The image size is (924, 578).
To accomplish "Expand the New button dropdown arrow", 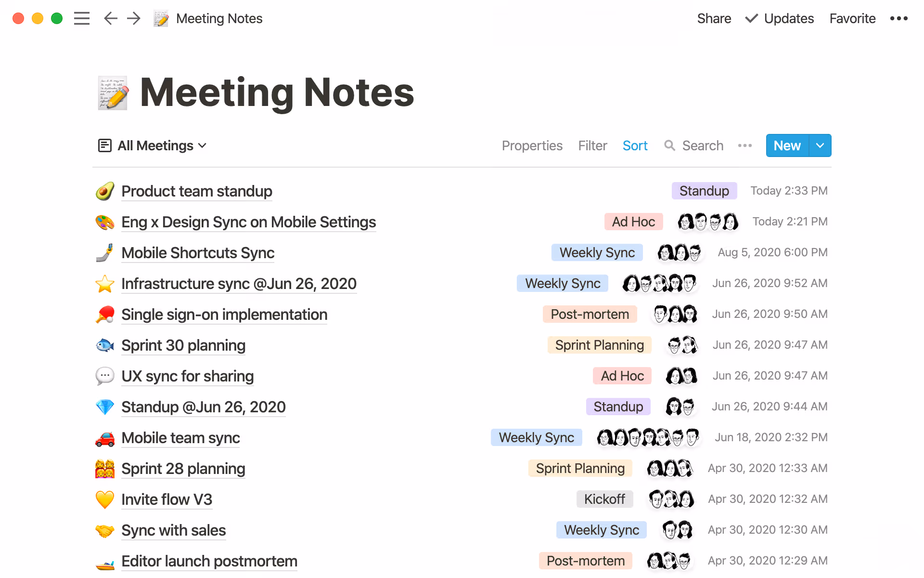I will pyautogui.click(x=821, y=145).
